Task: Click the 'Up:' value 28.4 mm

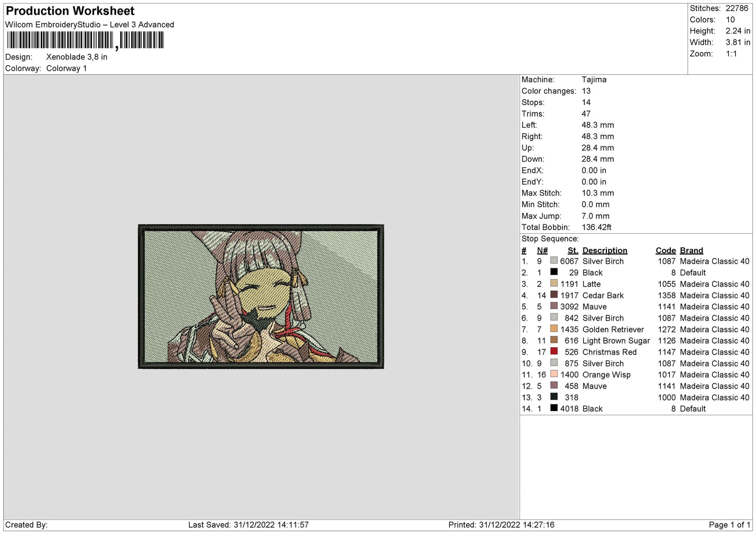Action: pyautogui.click(x=597, y=148)
